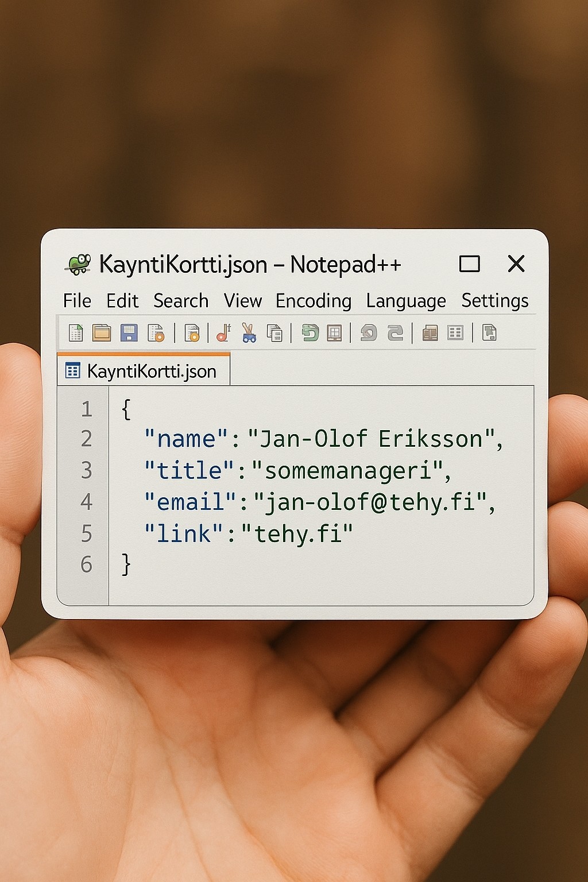Click line number 5 in the gutter

pos(87,533)
